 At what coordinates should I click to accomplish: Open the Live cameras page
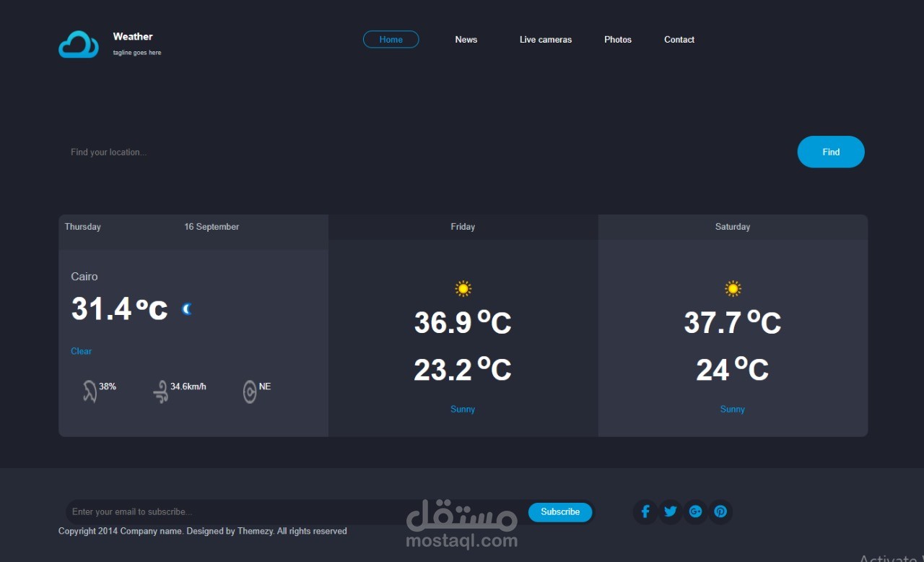(546, 40)
